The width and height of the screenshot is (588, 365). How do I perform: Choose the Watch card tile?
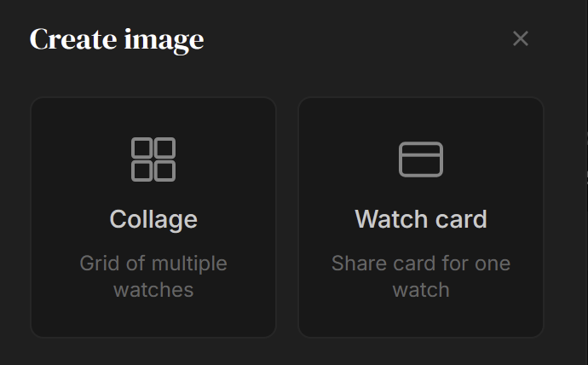point(421,217)
